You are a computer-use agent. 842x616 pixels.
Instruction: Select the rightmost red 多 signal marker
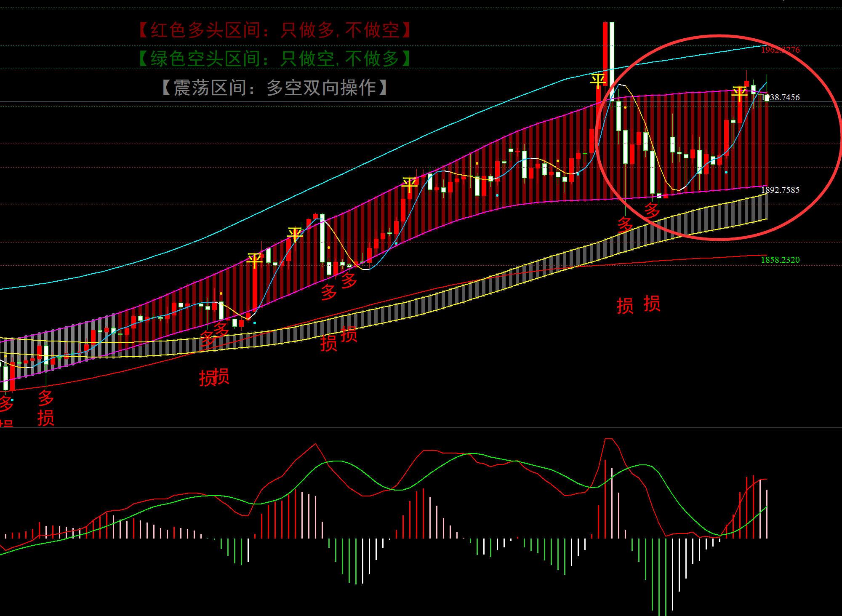click(x=652, y=210)
